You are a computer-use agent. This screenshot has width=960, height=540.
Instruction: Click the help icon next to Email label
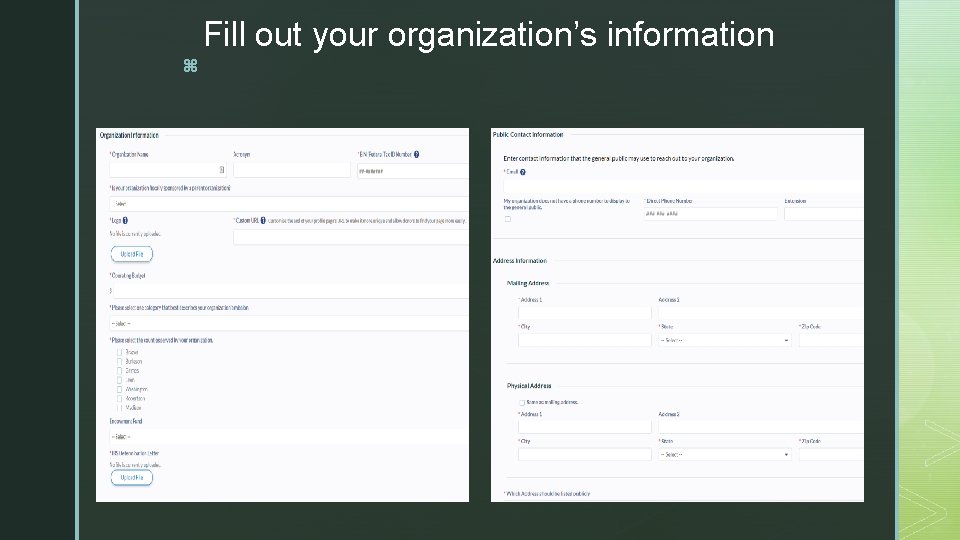coord(523,172)
